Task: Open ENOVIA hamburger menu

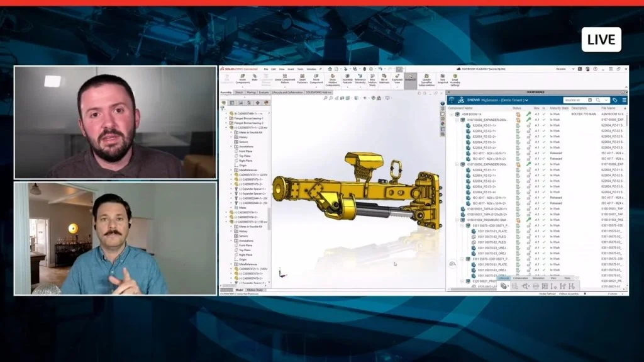Action: click(625, 100)
